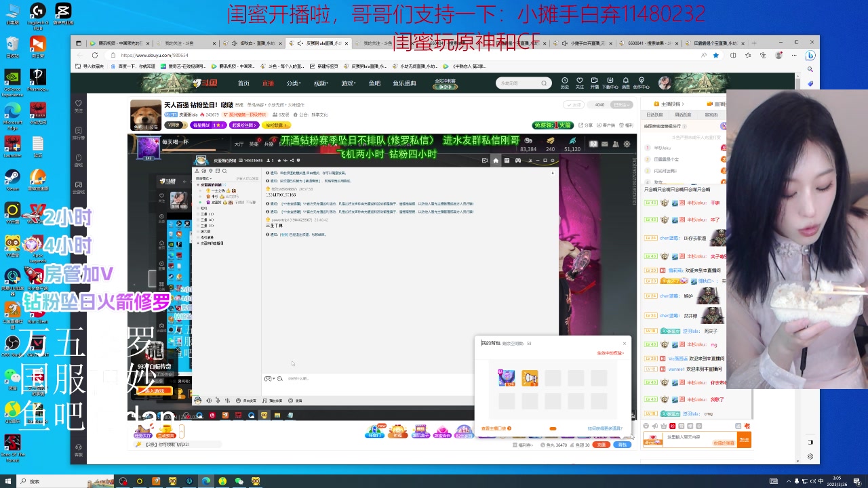Open Microsoft Edge desktop shortcut
The height and width of the screenshot is (488, 868).
(x=12, y=114)
